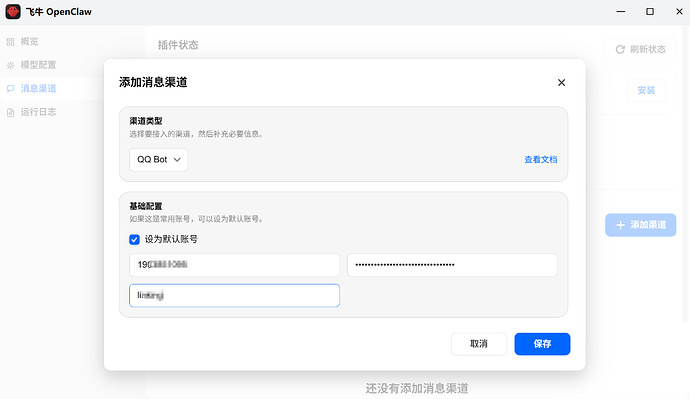Screen dimensions: 690x399
Task: Click the 取消 cancel button
Action: point(479,344)
